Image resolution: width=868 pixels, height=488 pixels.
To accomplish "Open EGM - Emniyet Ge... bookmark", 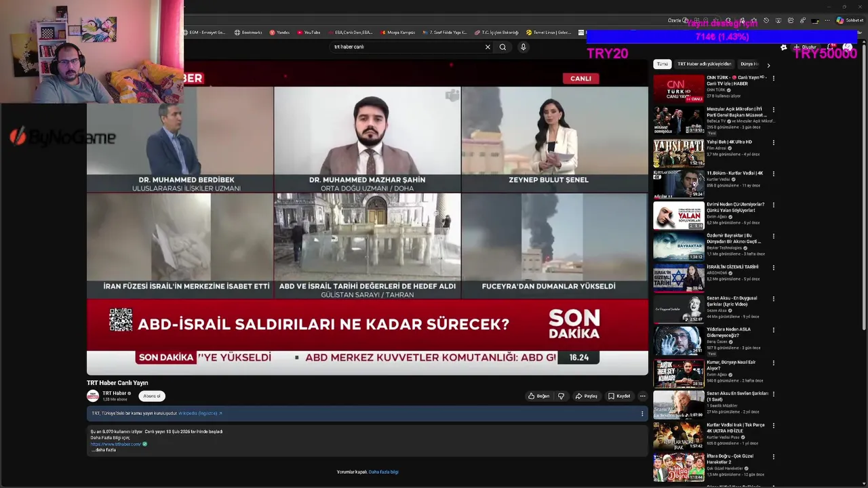I will (x=204, y=33).
